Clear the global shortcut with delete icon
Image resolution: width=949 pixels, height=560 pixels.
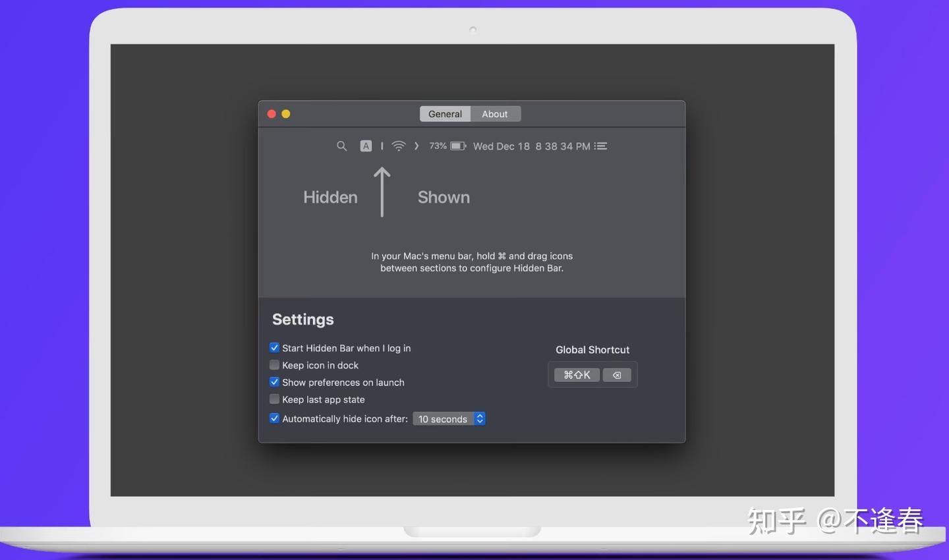click(617, 375)
